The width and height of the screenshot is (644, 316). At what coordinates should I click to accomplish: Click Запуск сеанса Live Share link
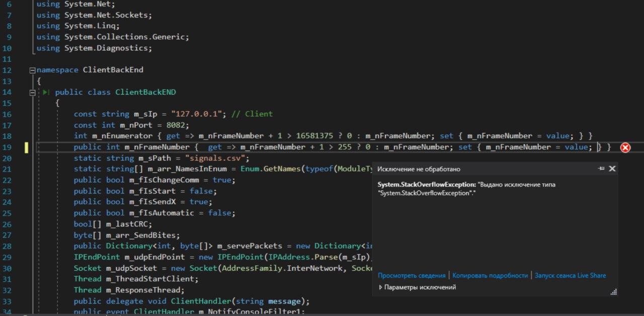(570, 275)
